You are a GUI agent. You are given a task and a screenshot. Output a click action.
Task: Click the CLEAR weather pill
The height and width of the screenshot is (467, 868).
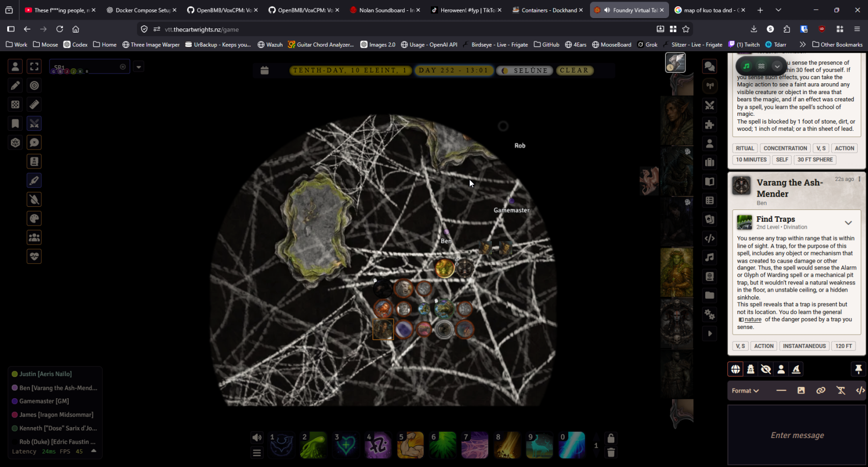pyautogui.click(x=575, y=70)
